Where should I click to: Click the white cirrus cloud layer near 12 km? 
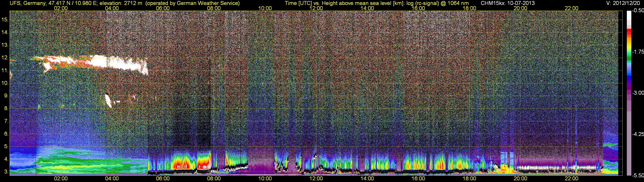click(x=100, y=62)
